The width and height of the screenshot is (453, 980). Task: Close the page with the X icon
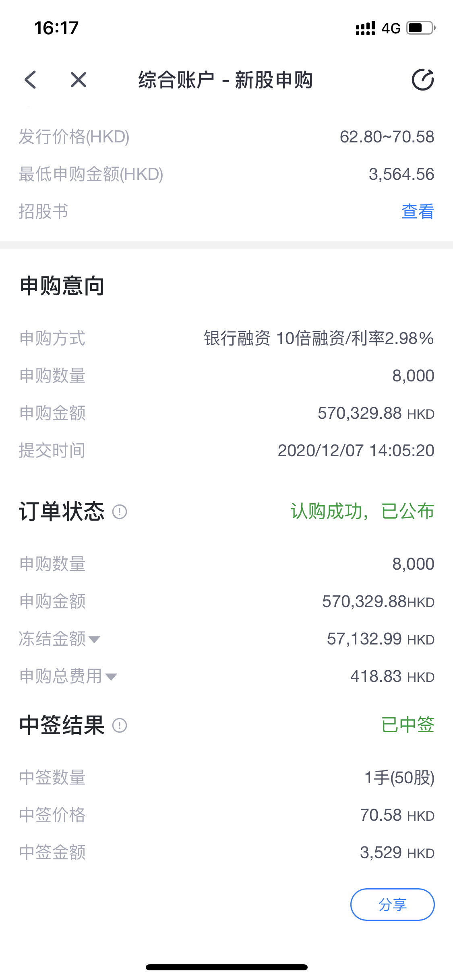point(79,80)
